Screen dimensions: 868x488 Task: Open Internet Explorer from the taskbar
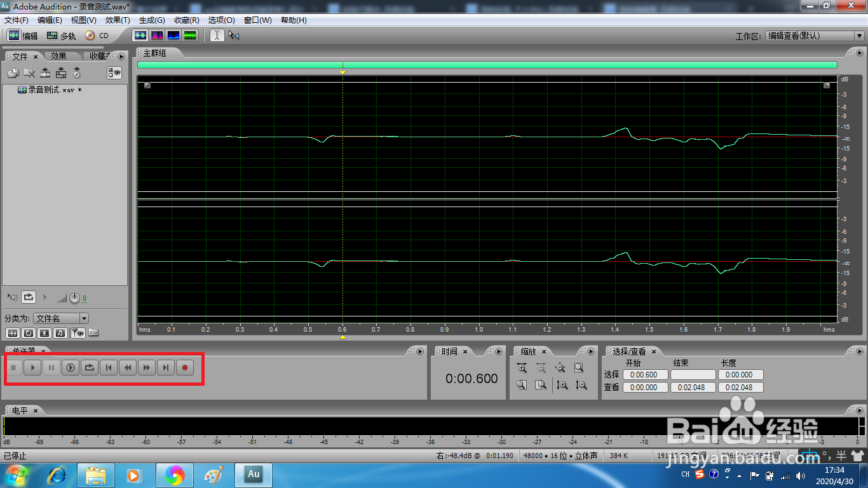(x=57, y=475)
